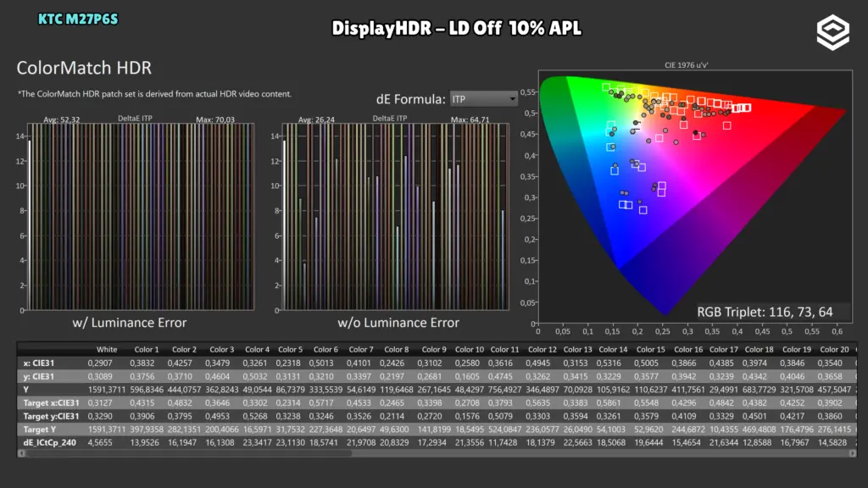Select the Color 5 column header
868x488 pixels.
[x=290, y=350]
